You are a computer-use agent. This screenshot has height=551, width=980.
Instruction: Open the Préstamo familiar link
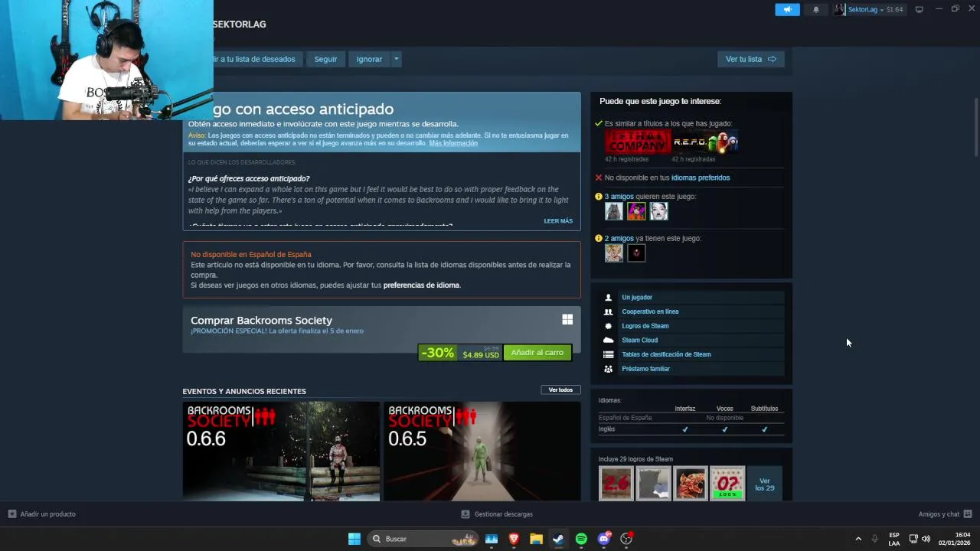point(646,369)
